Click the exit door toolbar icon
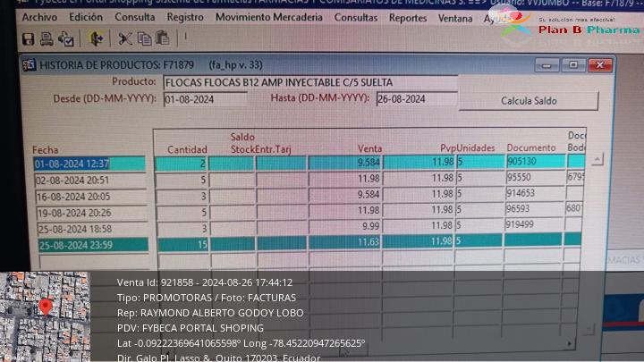Image resolution: width=644 pixels, height=362 pixels. (x=97, y=39)
